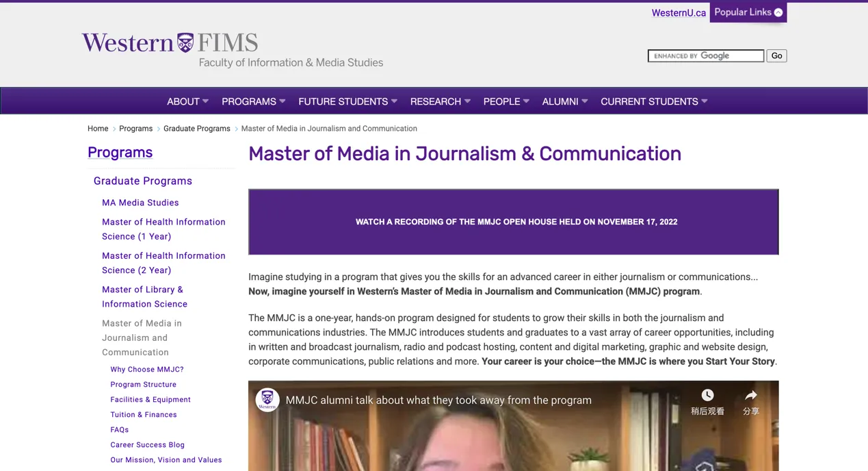Open the WesternU.ca link
Screen dimensions: 868x471
click(678, 13)
